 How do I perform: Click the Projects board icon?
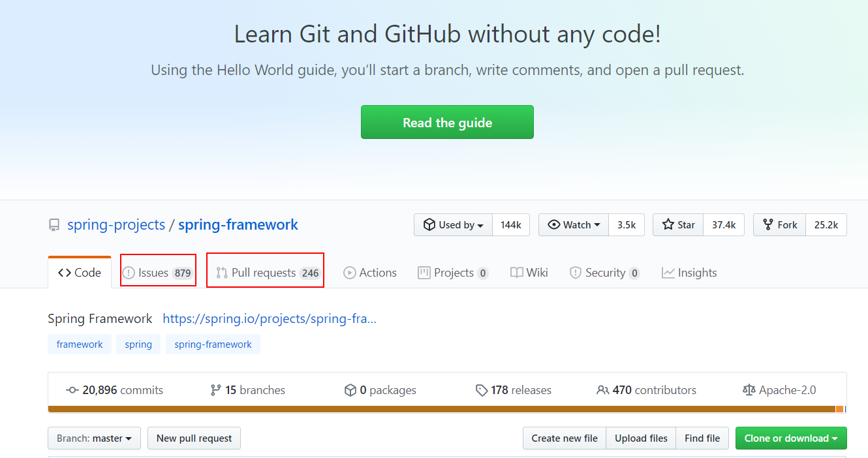point(424,273)
